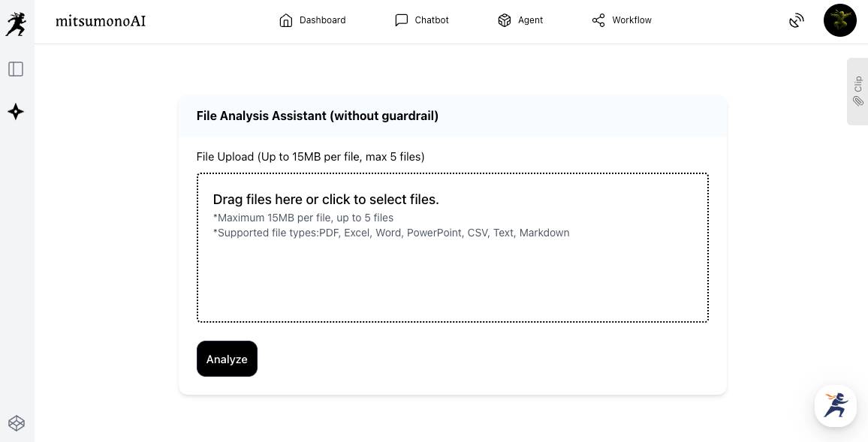
Task: Click the cube icon beside Agent
Action: pos(505,20)
